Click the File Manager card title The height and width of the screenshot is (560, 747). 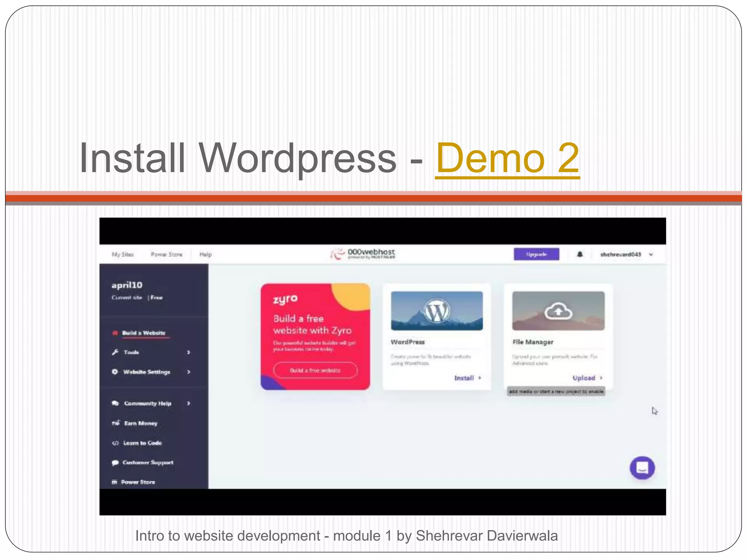click(x=533, y=342)
